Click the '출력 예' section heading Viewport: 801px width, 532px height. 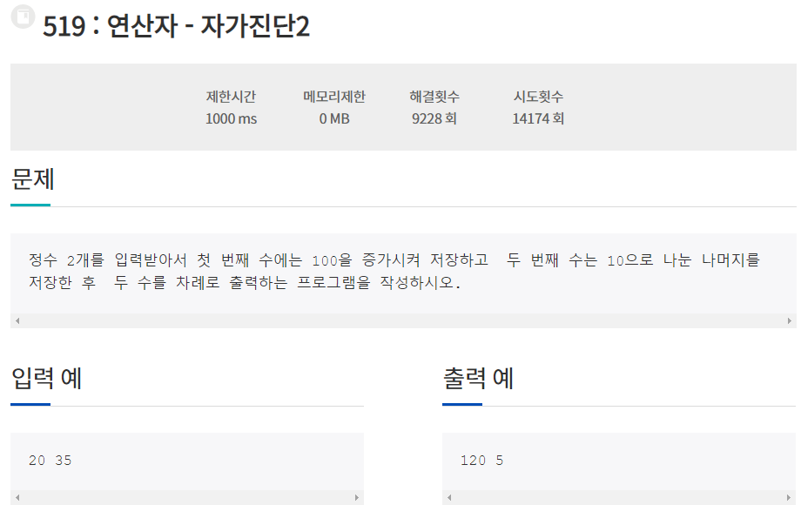[478, 378]
